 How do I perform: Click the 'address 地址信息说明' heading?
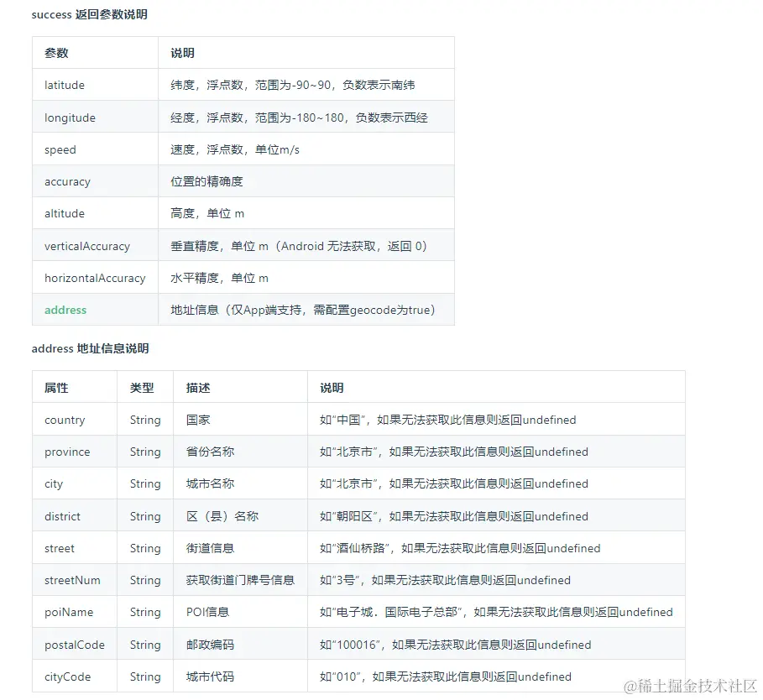pos(90,348)
